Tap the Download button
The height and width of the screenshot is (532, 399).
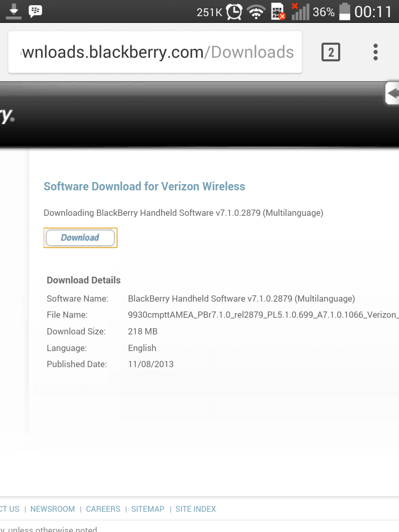(x=80, y=238)
